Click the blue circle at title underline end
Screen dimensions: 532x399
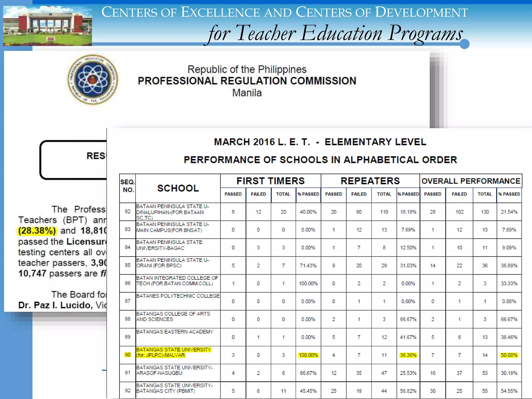[464, 44]
